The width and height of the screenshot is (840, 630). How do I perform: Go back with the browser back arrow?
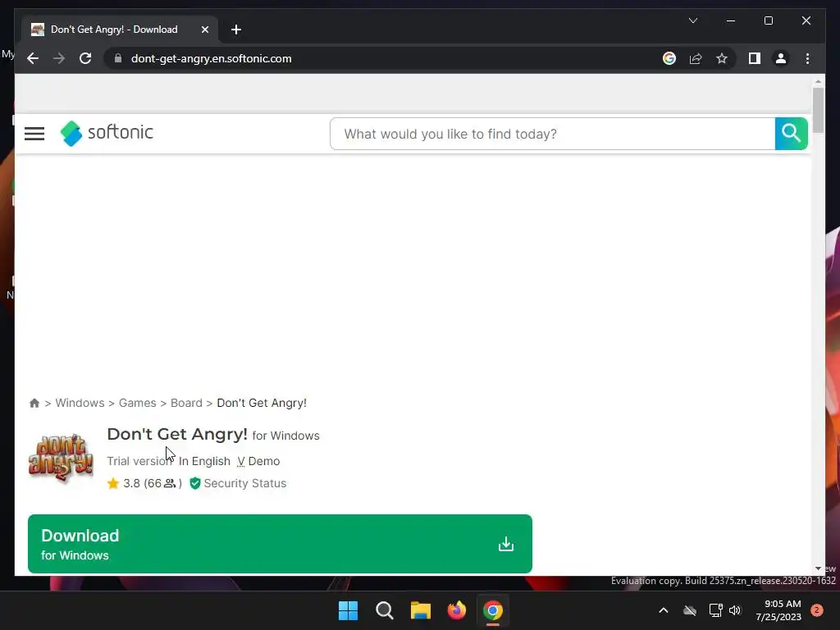point(33,58)
